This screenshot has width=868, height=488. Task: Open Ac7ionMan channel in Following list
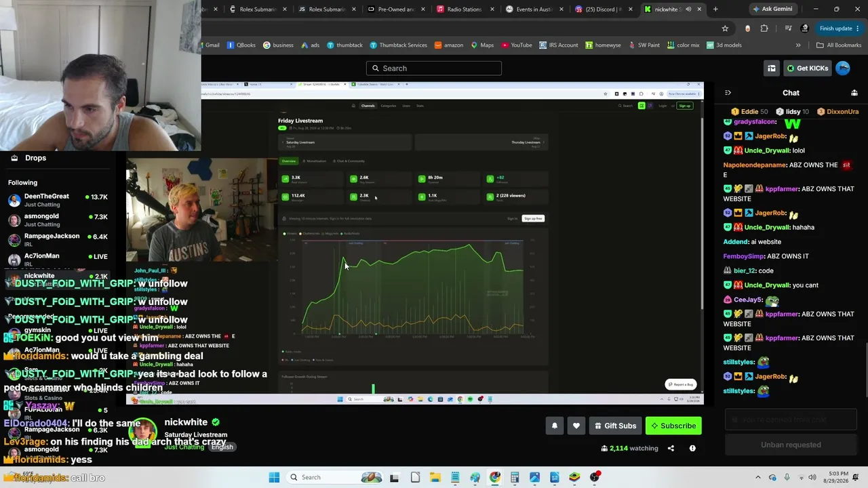point(58,259)
